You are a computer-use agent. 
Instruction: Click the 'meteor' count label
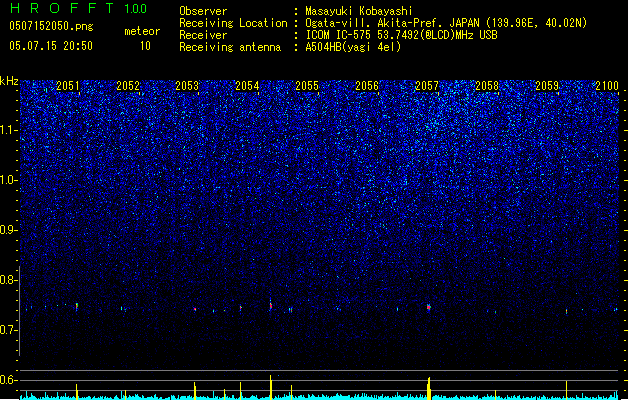click(142, 31)
